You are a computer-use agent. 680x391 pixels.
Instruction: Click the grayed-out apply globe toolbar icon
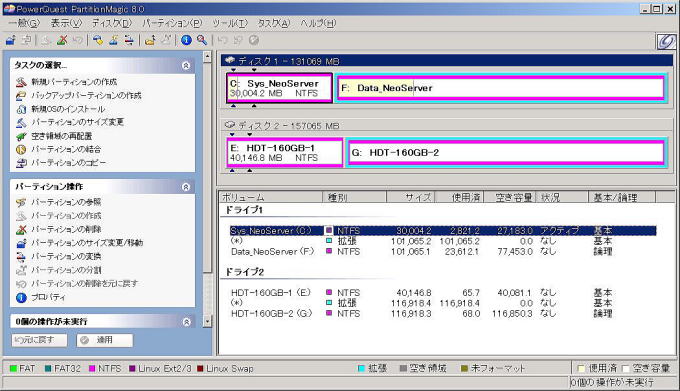point(254,40)
